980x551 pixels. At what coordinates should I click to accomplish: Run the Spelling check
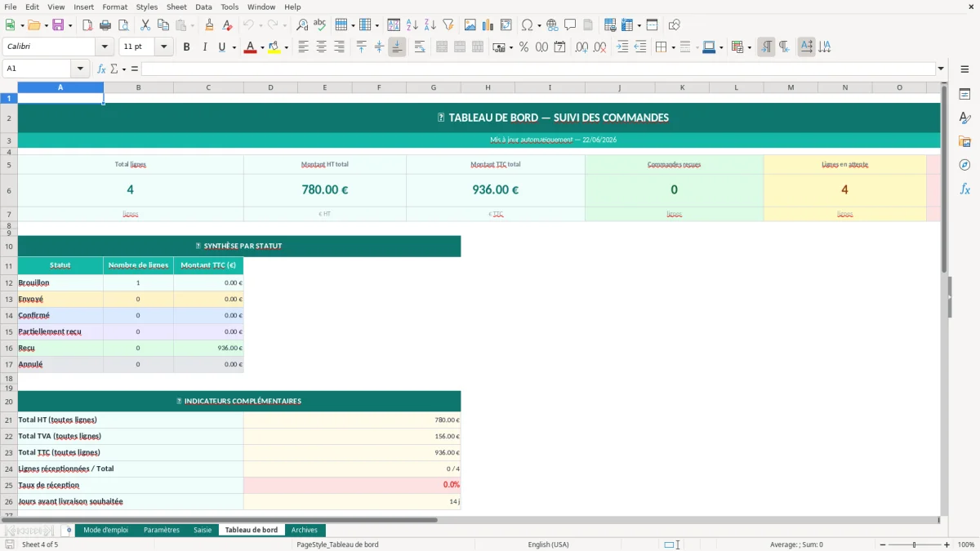coord(320,25)
